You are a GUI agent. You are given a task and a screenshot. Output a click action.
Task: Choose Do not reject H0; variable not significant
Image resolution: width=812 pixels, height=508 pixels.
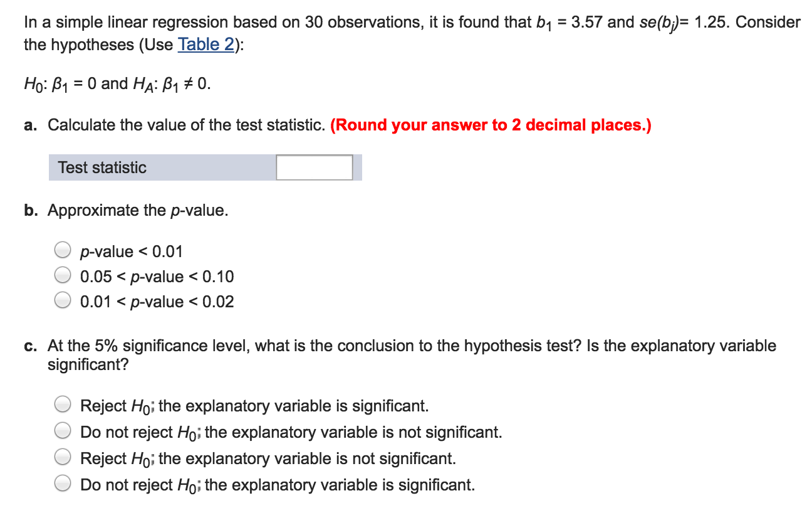click(63, 430)
